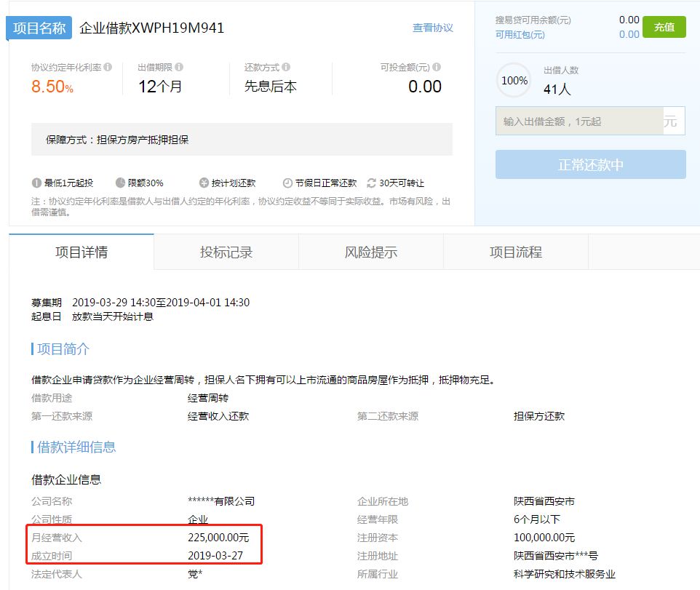Screen dimensions: 700x590
Task: Click the 6个月以下 operating years value
Action: click(x=536, y=519)
